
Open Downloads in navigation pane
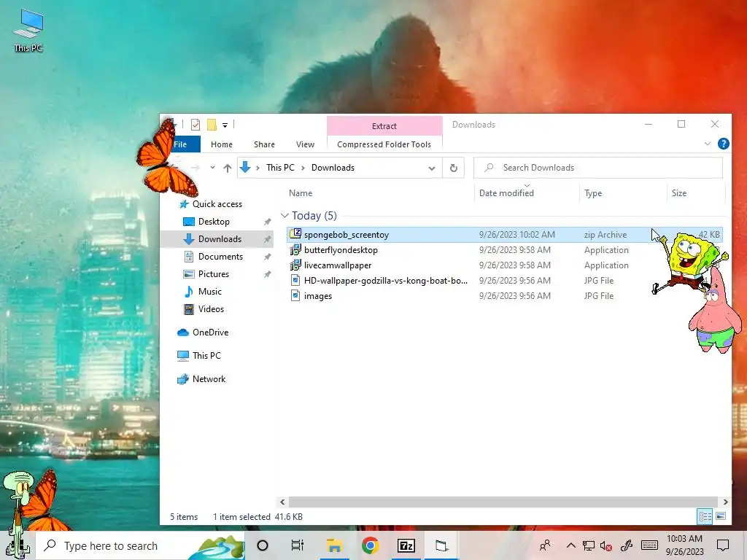coord(220,239)
